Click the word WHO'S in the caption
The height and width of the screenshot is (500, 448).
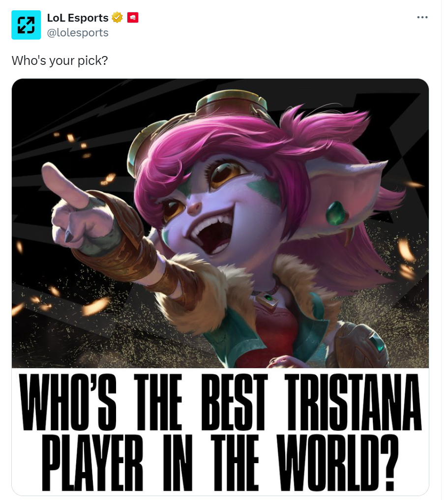[68, 402]
